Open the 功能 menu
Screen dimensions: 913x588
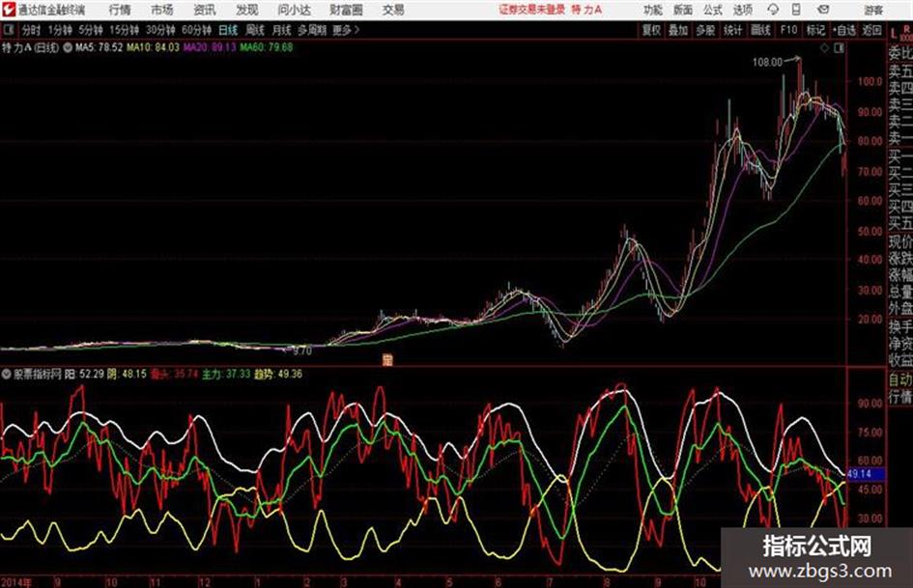(x=653, y=10)
